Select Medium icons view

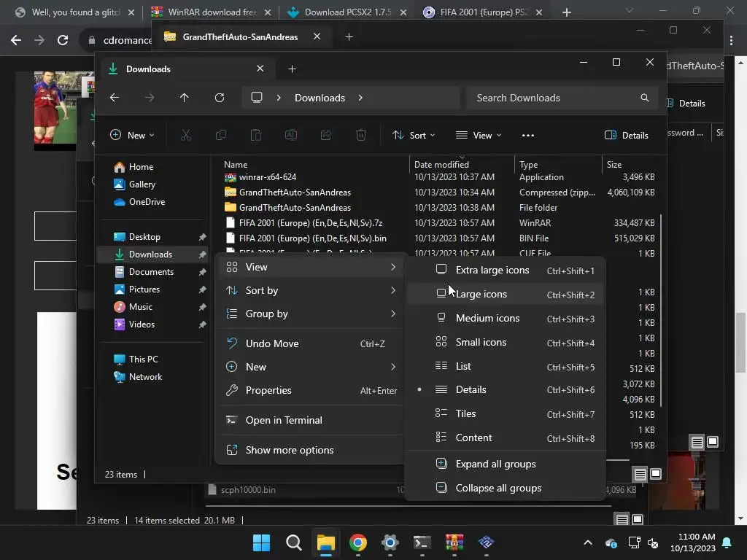pos(505,318)
